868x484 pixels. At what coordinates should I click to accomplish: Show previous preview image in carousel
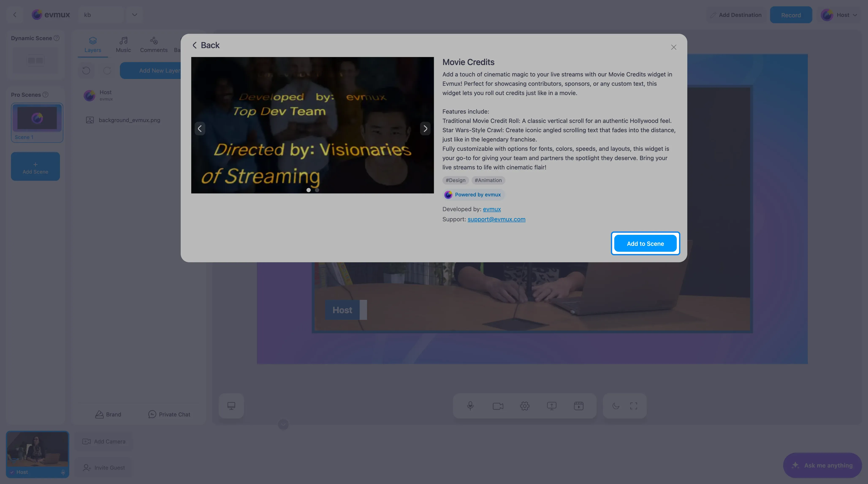click(200, 128)
